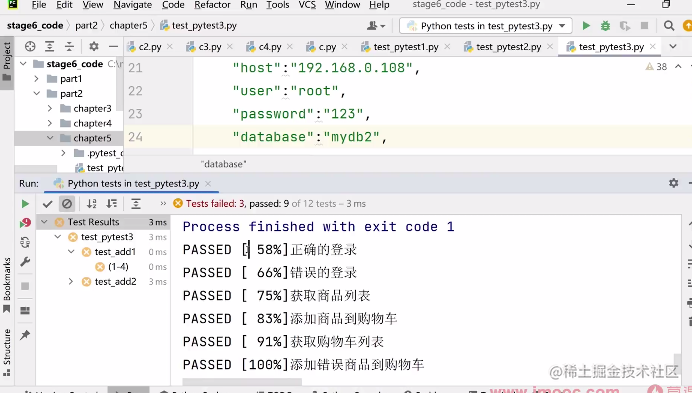
Task: Collapse the Test Results root node
Action: pos(44,222)
